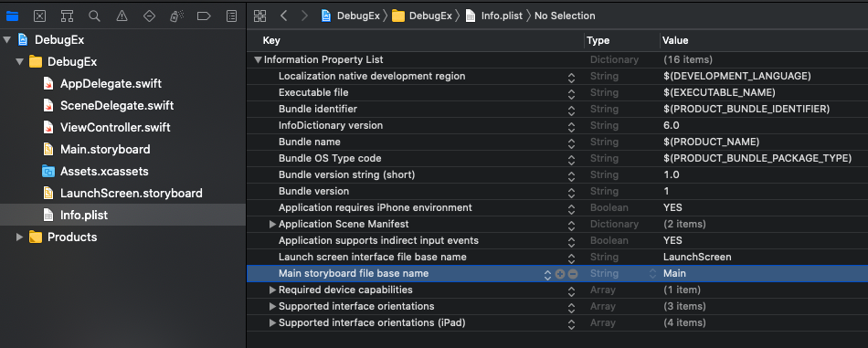The width and height of the screenshot is (868, 348).
Task: Open the Project navigator folder icon
Action: [x=12, y=16]
